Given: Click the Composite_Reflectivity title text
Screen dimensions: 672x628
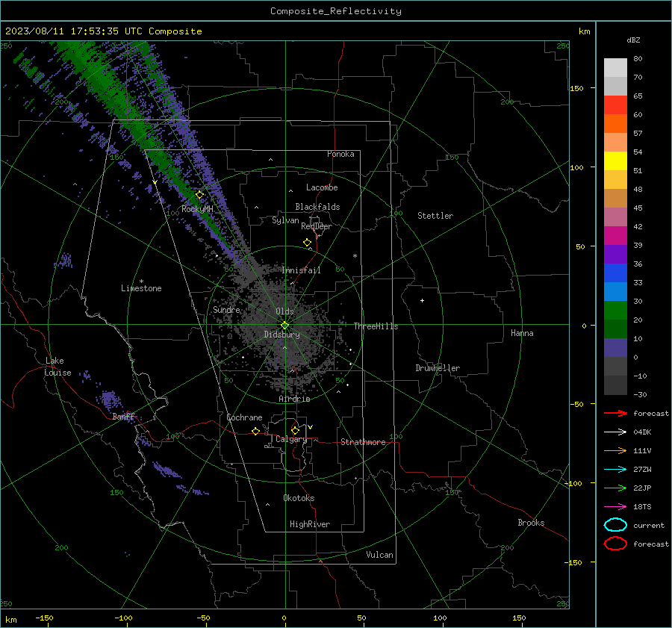Looking at the screenshot, I should tap(336, 11).
